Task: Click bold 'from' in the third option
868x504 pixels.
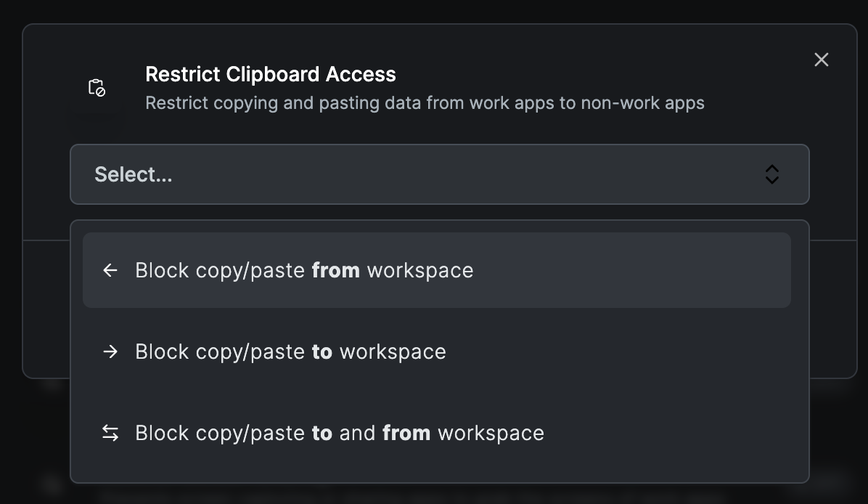Action: point(406,433)
